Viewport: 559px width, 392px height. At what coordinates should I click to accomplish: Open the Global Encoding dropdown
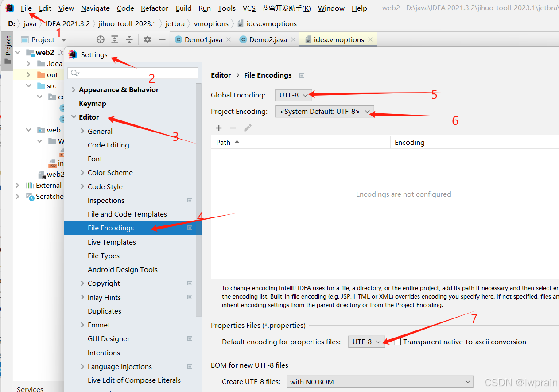click(x=293, y=95)
